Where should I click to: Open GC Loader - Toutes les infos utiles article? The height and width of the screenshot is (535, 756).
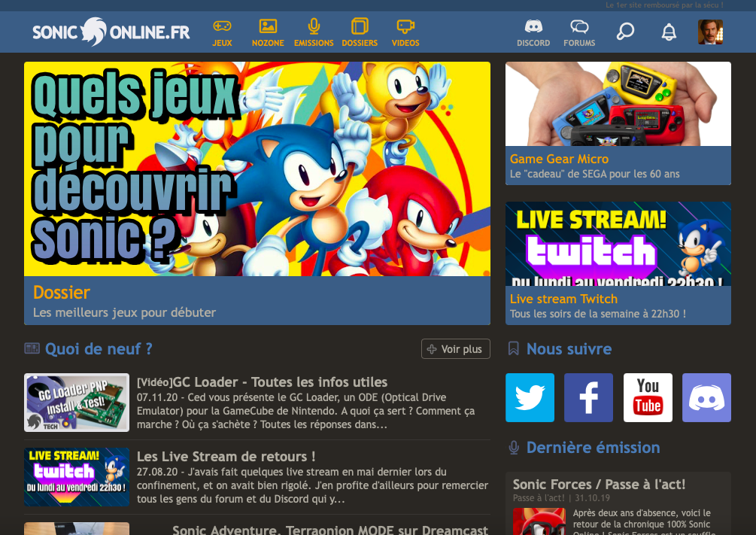(x=262, y=382)
